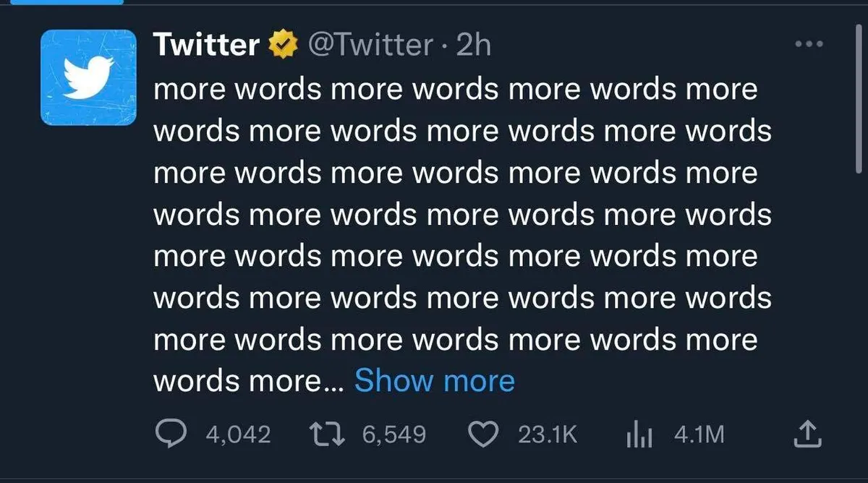Image resolution: width=868 pixels, height=483 pixels.
Task: Like the tweet with the heart icon
Action: (485, 434)
